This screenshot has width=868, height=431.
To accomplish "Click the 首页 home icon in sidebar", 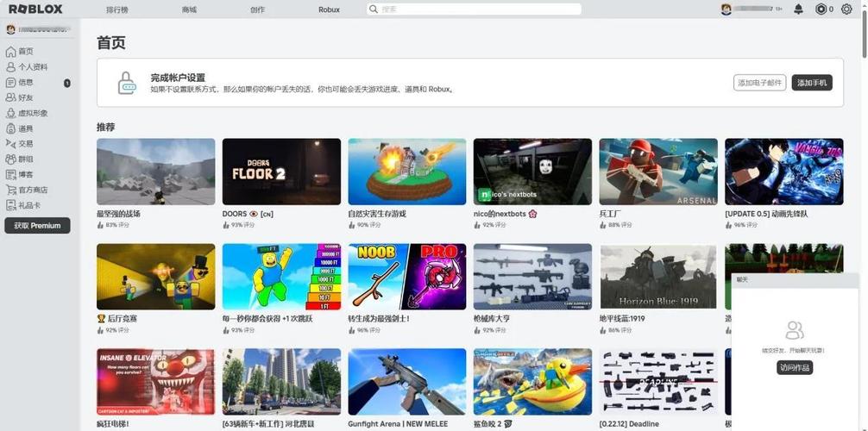I will point(10,52).
